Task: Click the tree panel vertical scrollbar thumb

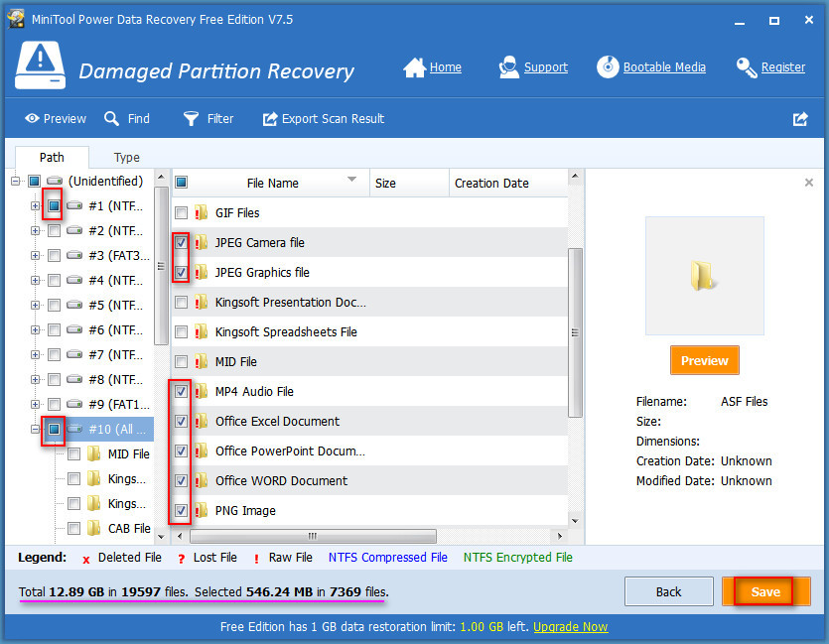Action: [x=161, y=266]
